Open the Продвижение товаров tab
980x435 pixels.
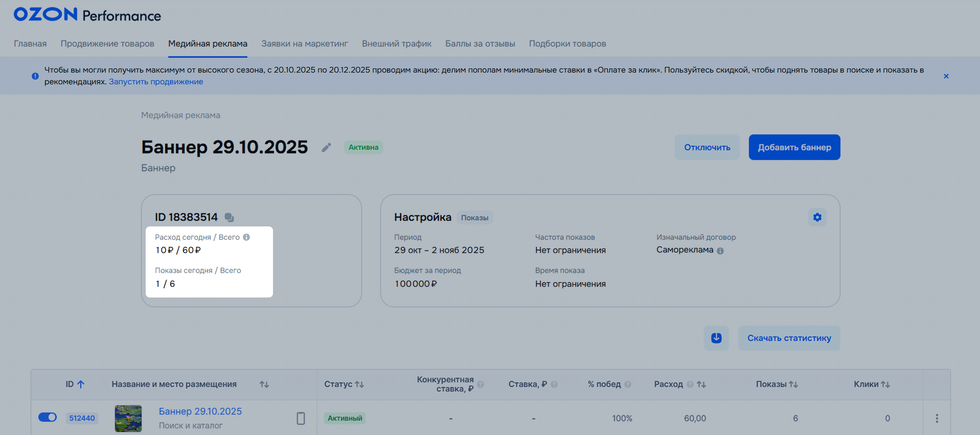(x=107, y=44)
